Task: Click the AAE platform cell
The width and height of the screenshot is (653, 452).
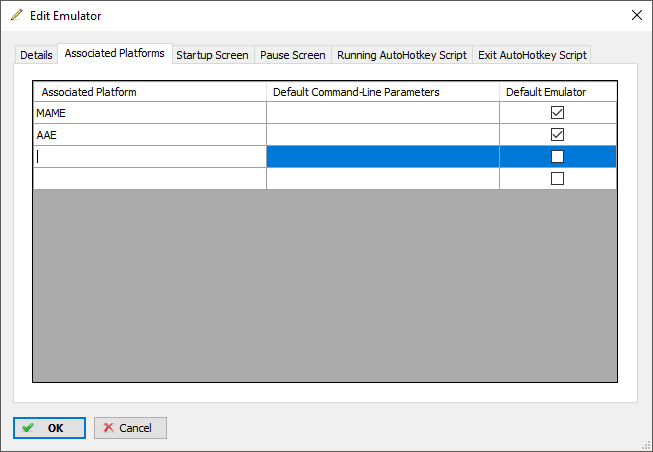Action: click(150, 135)
